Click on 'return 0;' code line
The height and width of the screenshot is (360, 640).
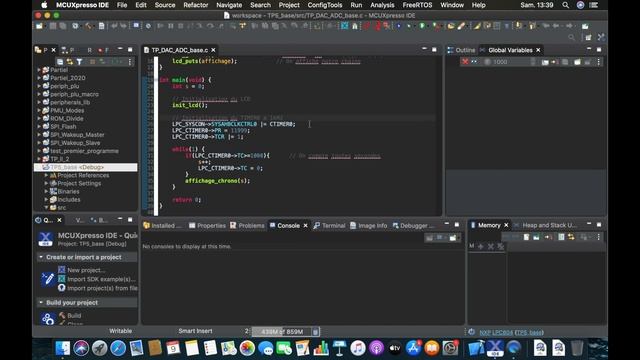click(x=187, y=200)
